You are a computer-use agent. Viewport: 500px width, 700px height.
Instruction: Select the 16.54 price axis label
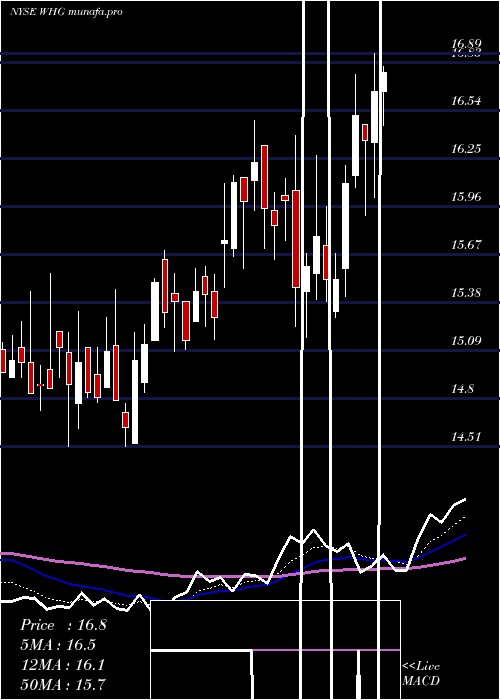click(x=466, y=101)
